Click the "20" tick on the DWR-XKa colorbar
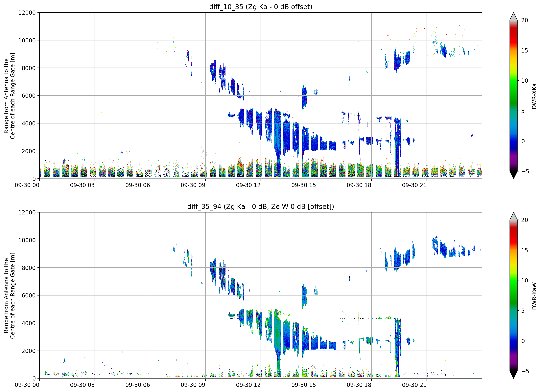The width and height of the screenshot is (541, 392). (525, 20)
